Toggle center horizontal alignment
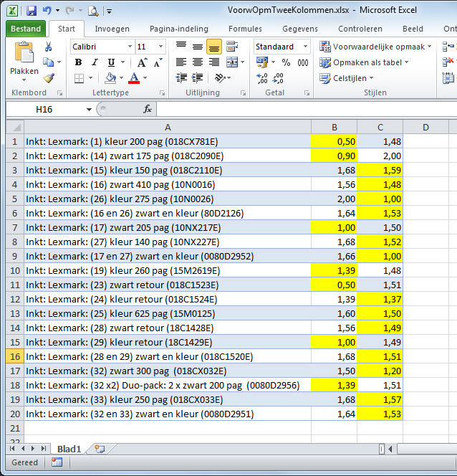457x476 pixels. pos(198,62)
